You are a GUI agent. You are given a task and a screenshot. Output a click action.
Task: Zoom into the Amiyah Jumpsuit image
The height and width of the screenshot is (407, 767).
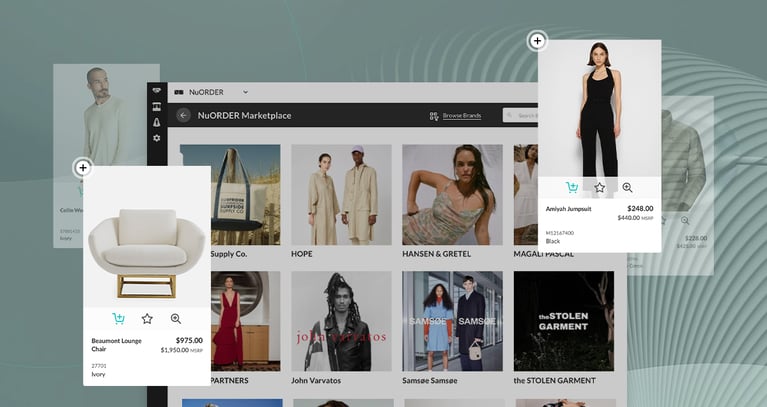click(x=628, y=187)
